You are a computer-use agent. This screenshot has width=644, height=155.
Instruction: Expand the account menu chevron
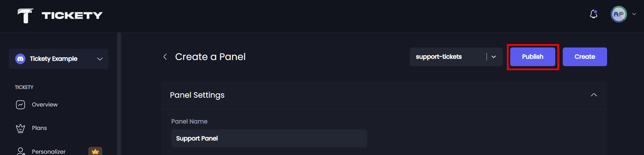click(634, 14)
